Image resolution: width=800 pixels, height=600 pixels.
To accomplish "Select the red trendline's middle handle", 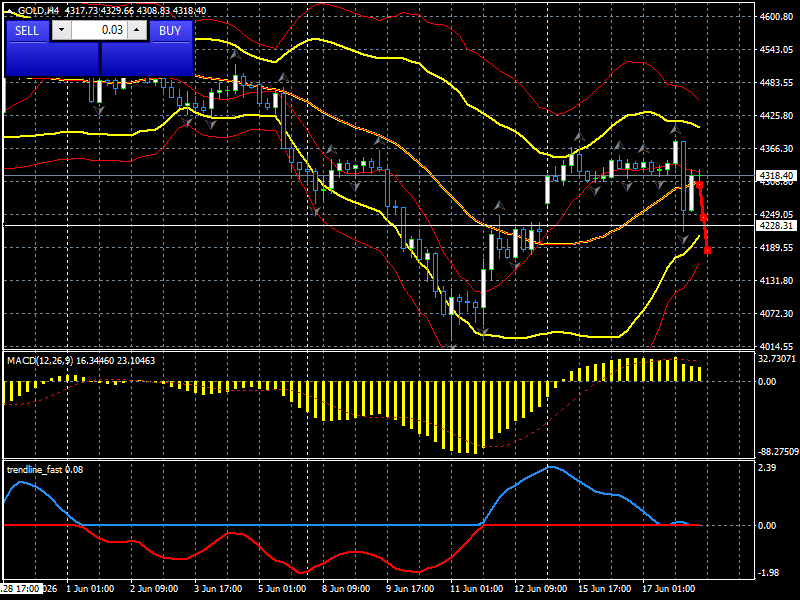I will click(x=704, y=218).
